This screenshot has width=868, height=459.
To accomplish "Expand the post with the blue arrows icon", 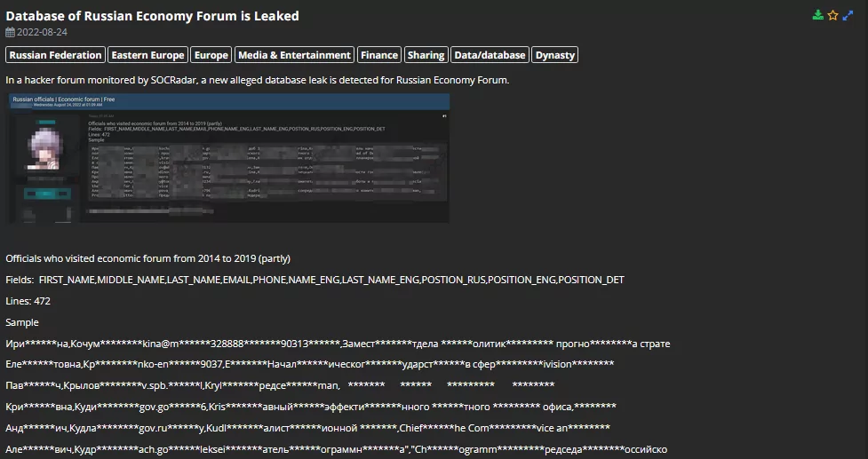I will (x=848, y=15).
